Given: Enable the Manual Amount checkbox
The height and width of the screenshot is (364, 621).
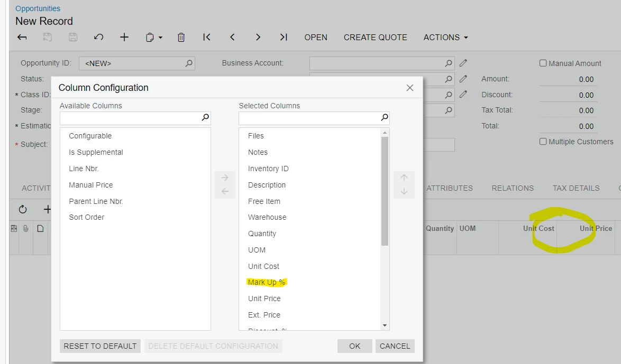Looking at the screenshot, I should 543,63.
